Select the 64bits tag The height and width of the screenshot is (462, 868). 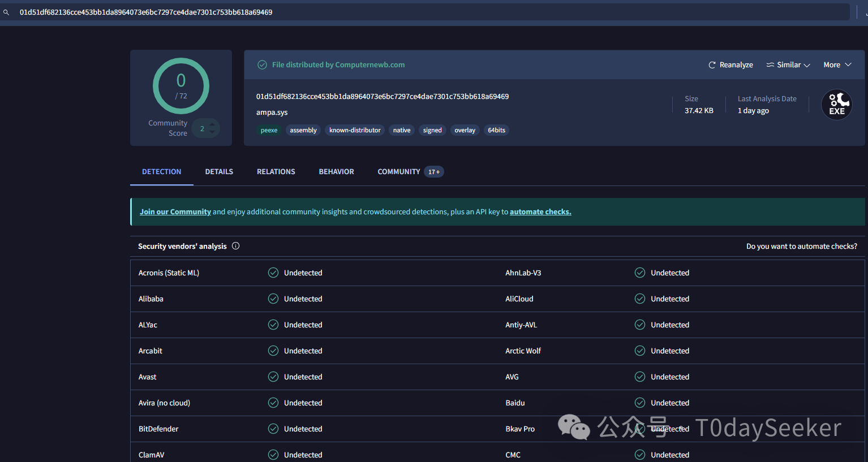click(496, 130)
